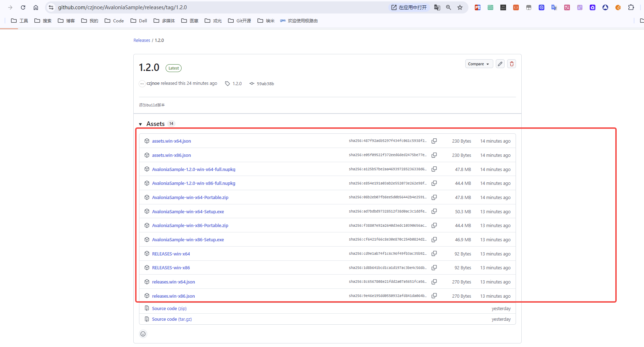Click the 在应用中打开 button
This screenshot has height=347, width=644.
tap(409, 7)
